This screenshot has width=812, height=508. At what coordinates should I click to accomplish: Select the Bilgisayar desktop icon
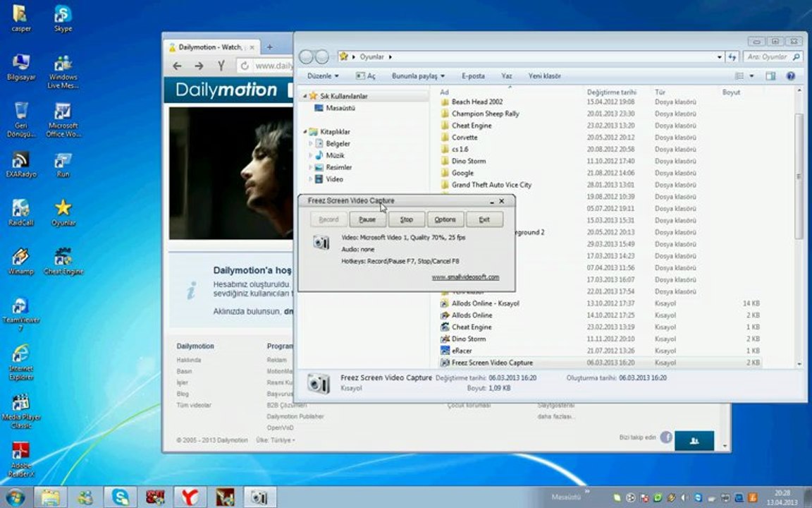21,66
